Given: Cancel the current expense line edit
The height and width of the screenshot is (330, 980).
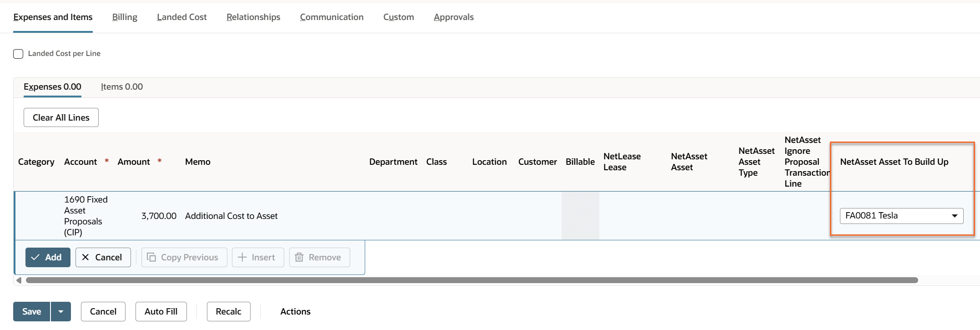Looking at the screenshot, I should 103,257.
